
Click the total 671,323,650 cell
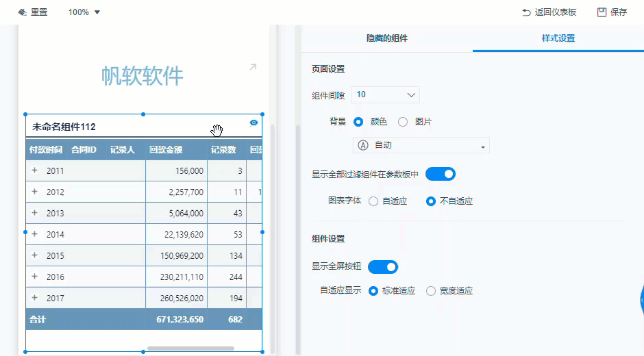180,320
